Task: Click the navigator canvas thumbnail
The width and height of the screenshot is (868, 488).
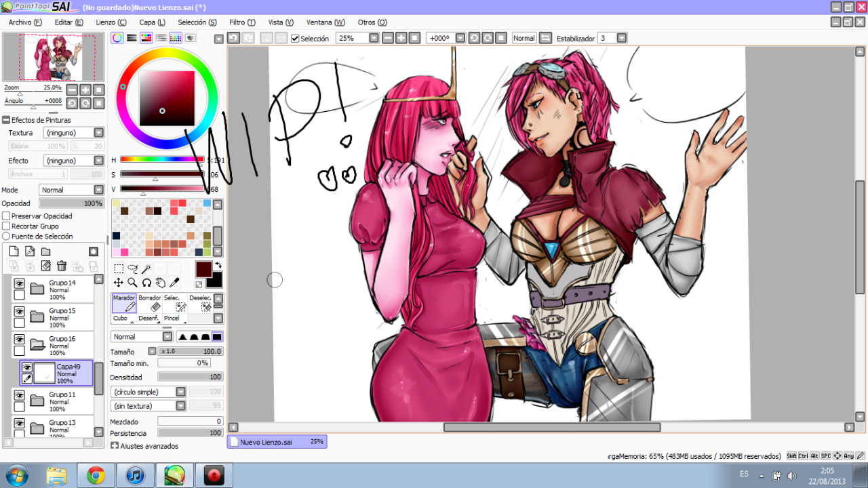Action: 53,57
